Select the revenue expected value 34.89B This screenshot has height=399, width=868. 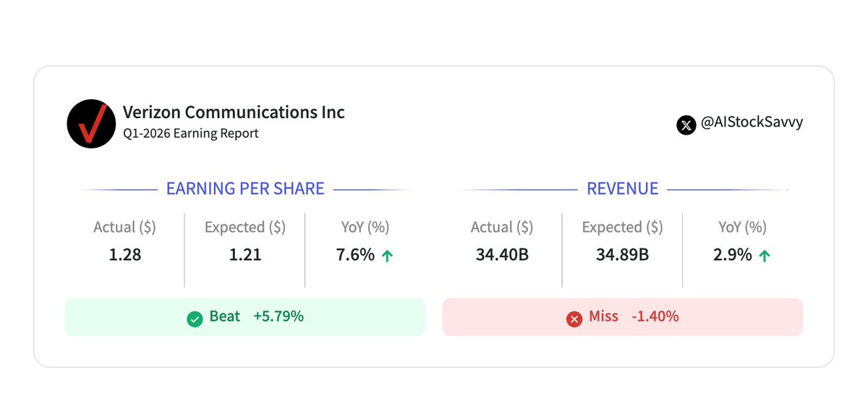[623, 255]
